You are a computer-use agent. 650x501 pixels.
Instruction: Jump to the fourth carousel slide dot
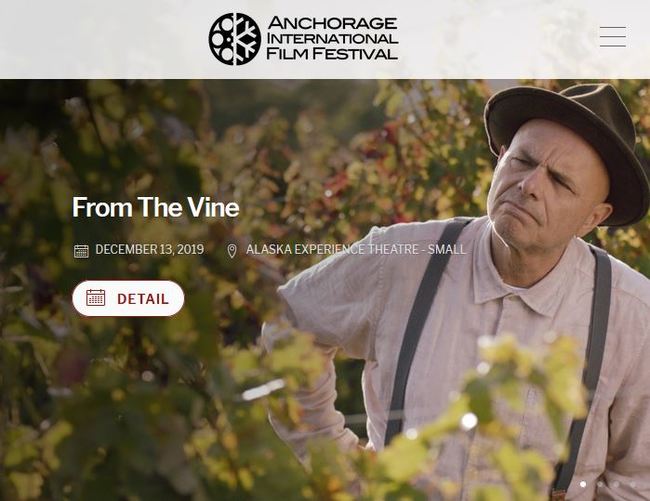(x=633, y=484)
